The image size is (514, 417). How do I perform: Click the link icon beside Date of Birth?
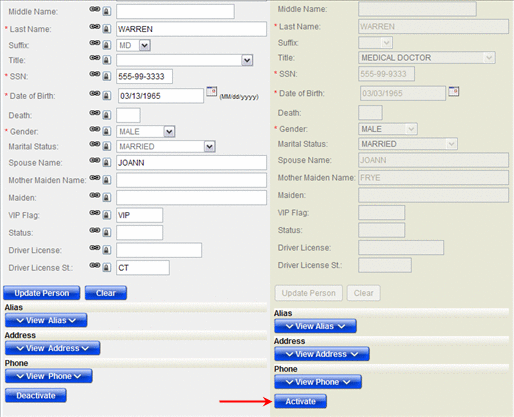[95, 93]
